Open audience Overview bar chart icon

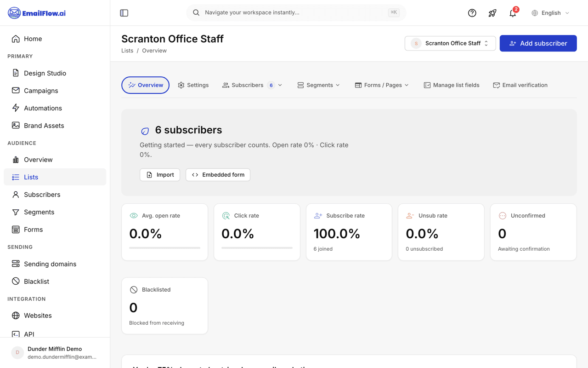pos(16,160)
